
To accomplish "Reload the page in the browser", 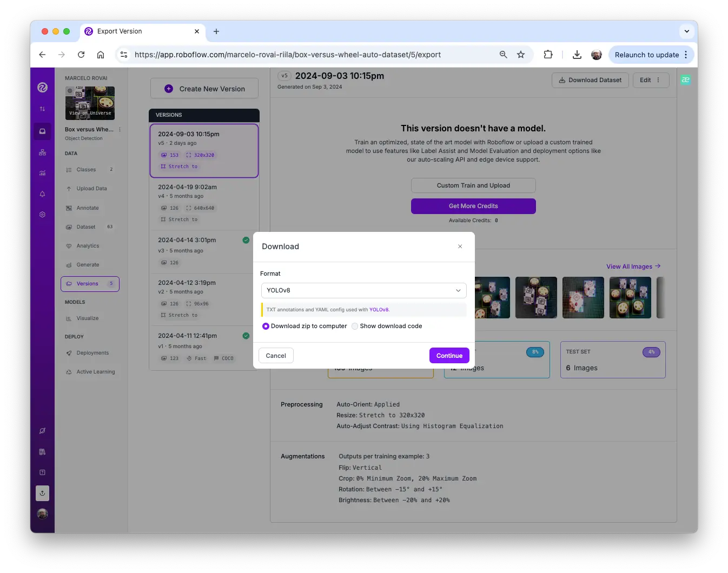I will pos(81,55).
